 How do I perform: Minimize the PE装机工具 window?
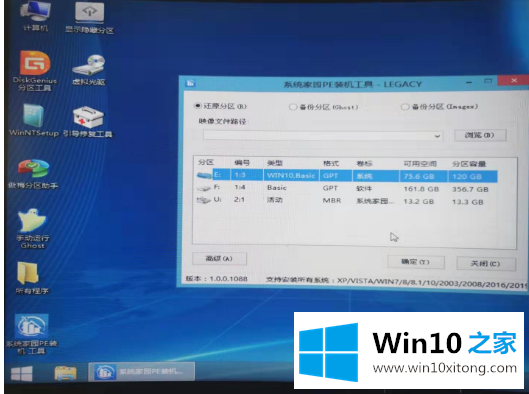469,82
